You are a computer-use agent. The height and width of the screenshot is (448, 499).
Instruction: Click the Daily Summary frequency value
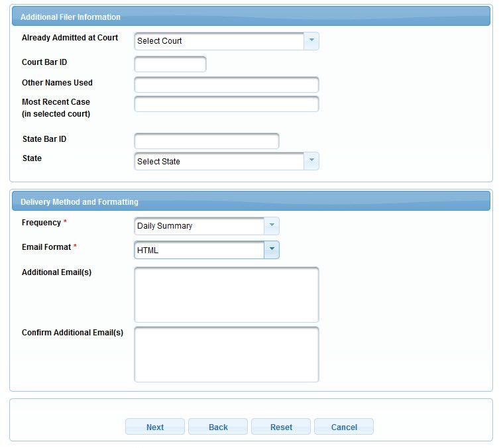point(199,226)
